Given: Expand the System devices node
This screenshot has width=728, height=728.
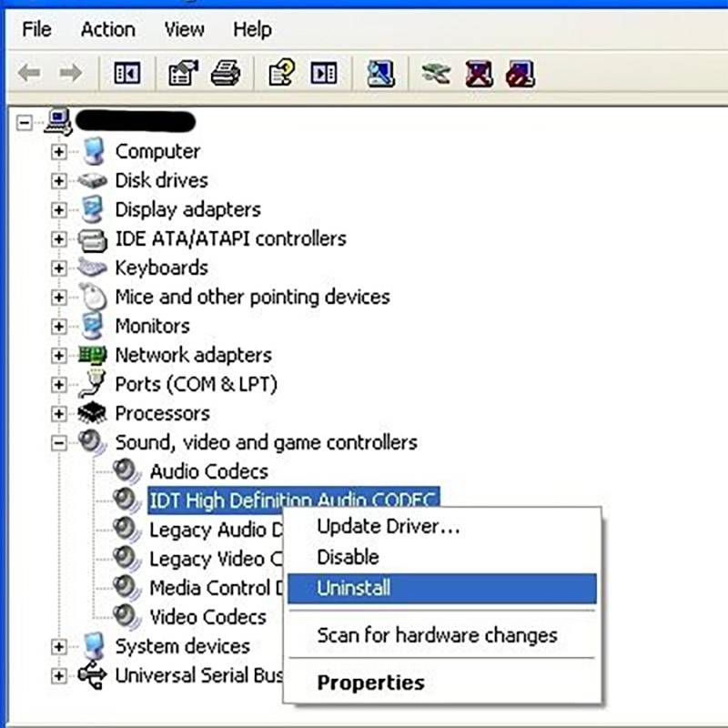Looking at the screenshot, I should coord(59,647).
